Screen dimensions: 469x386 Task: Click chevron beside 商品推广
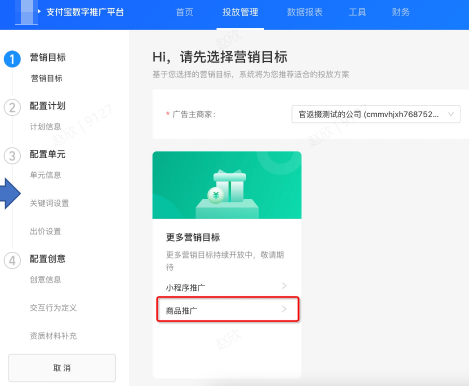click(x=284, y=309)
